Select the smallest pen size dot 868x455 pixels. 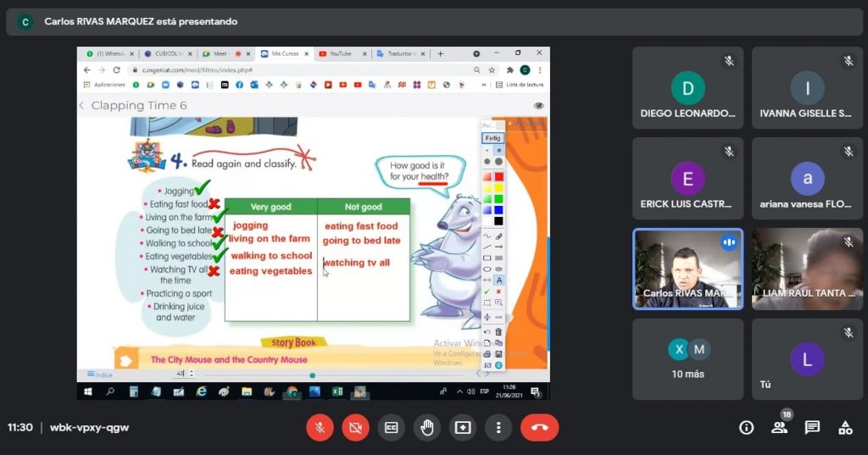coord(487,151)
